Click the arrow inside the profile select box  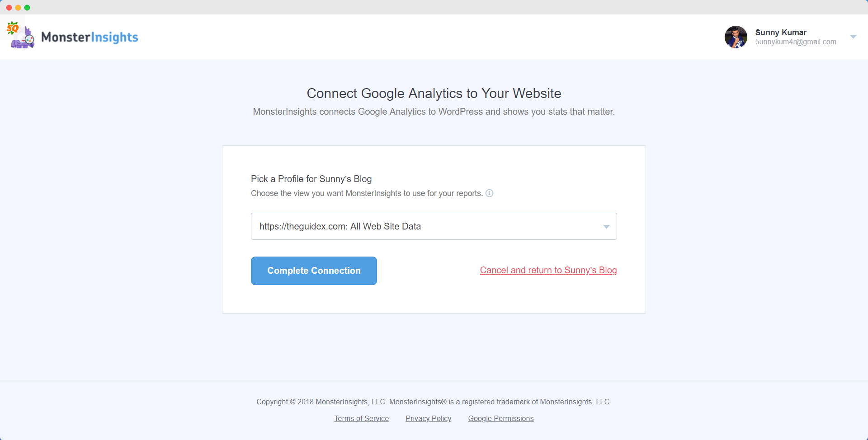pyautogui.click(x=606, y=227)
